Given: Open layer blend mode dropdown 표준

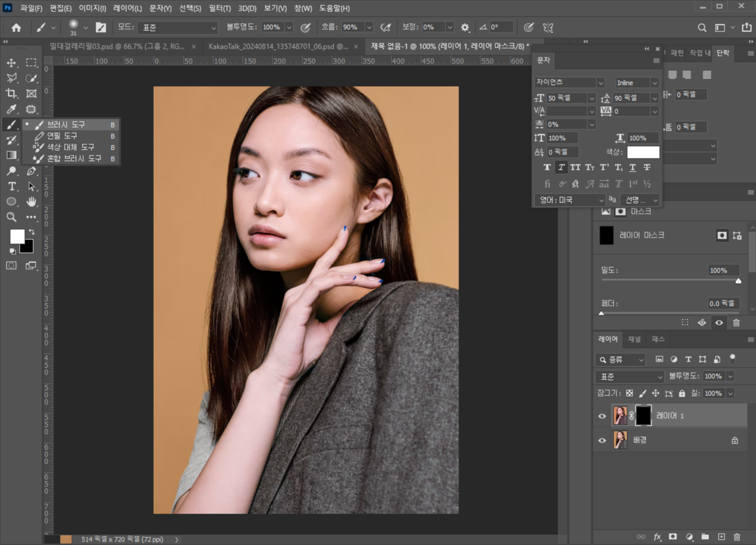Looking at the screenshot, I should [x=630, y=377].
